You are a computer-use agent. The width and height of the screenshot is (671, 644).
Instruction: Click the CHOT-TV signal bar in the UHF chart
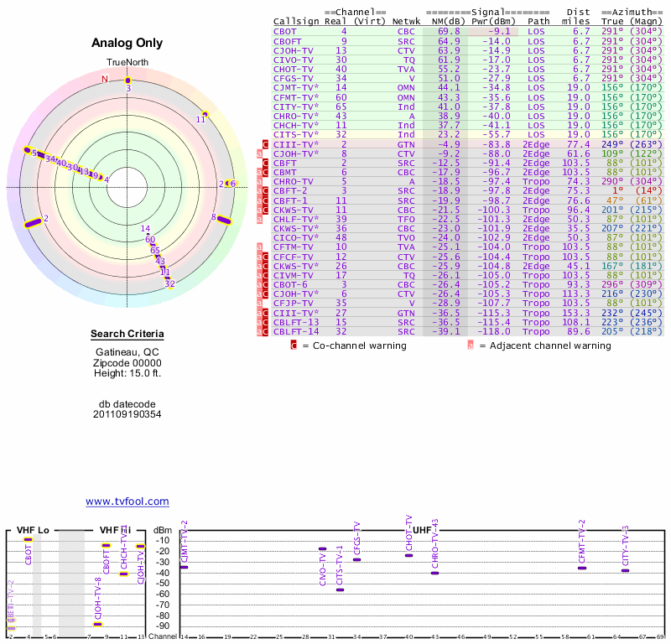point(408,555)
